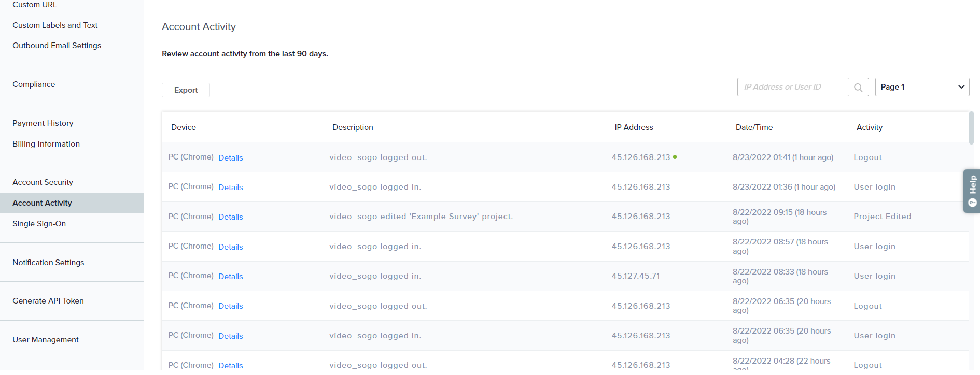Screen dimensions: 980x375
Task: Select Single Sign-On in sidebar
Action: 39,224
